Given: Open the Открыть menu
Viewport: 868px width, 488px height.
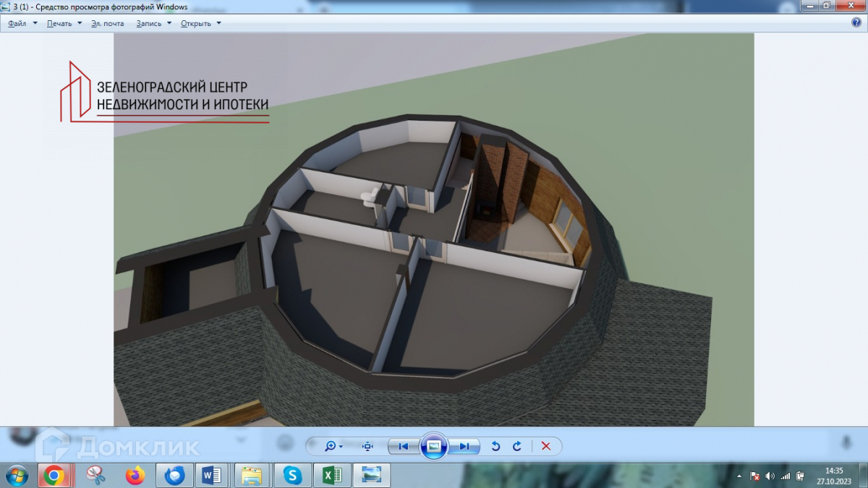Looking at the screenshot, I should (200, 23).
